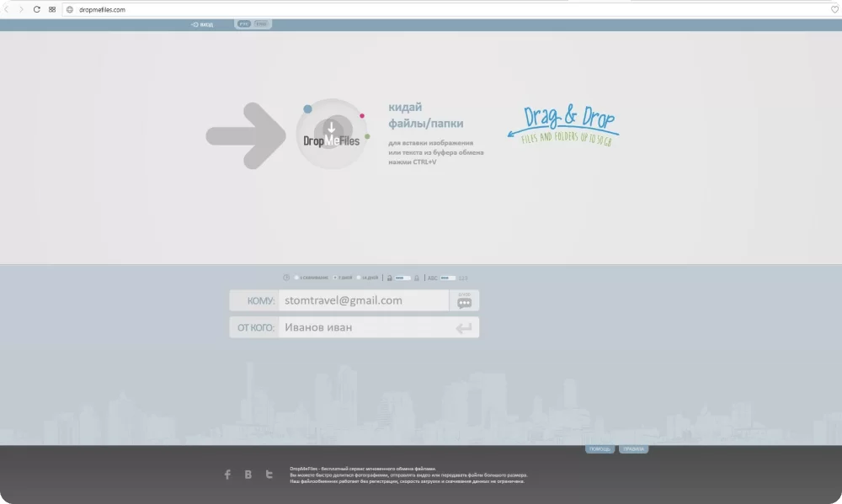Click the 123 link format label
Image resolution: width=842 pixels, height=504 pixels.
[463, 278]
